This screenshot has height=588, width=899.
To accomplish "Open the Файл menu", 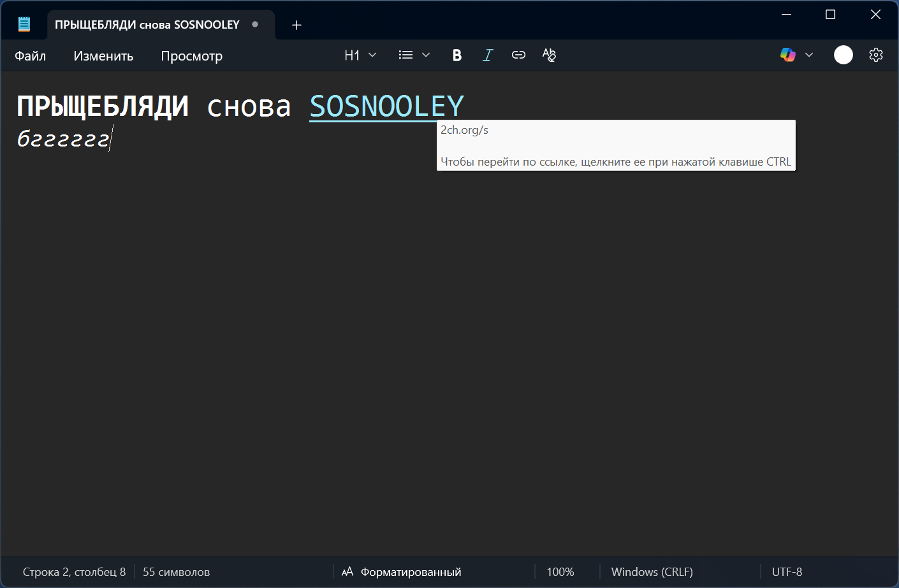I will point(30,56).
